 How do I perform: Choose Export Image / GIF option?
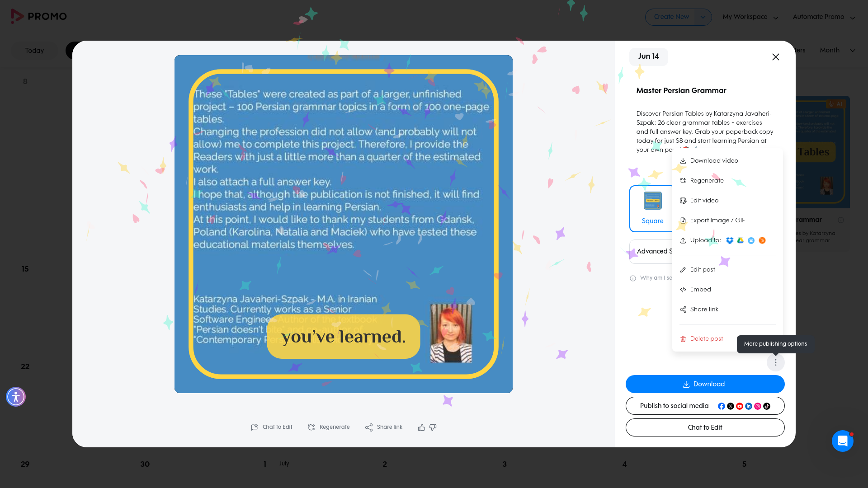coord(727,221)
